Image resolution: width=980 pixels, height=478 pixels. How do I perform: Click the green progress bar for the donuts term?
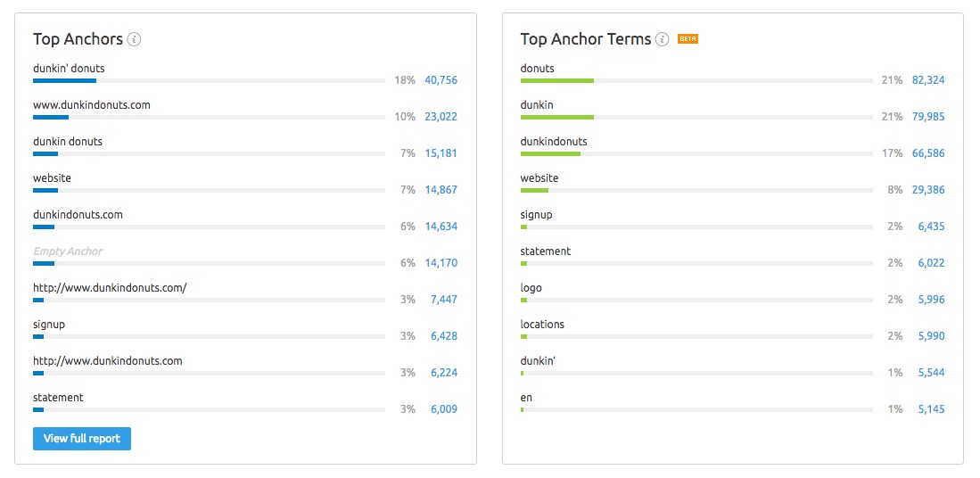pyautogui.click(x=556, y=80)
